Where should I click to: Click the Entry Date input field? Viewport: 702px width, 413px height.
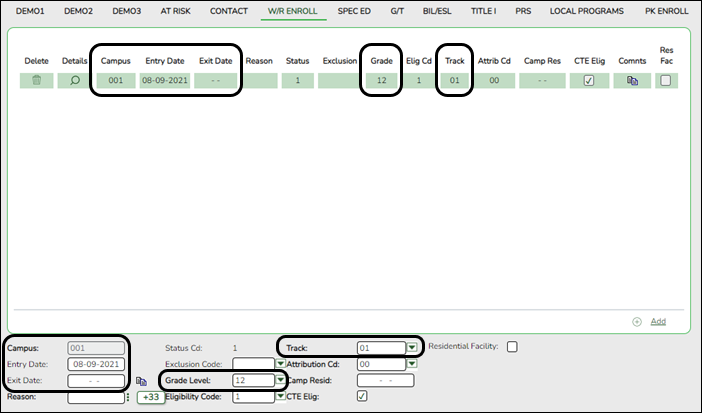click(x=96, y=364)
